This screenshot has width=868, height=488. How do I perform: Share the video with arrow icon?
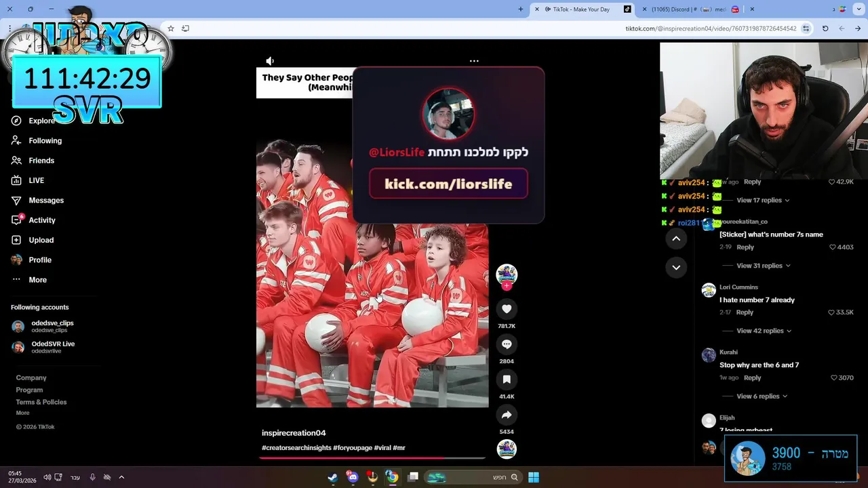tap(507, 415)
